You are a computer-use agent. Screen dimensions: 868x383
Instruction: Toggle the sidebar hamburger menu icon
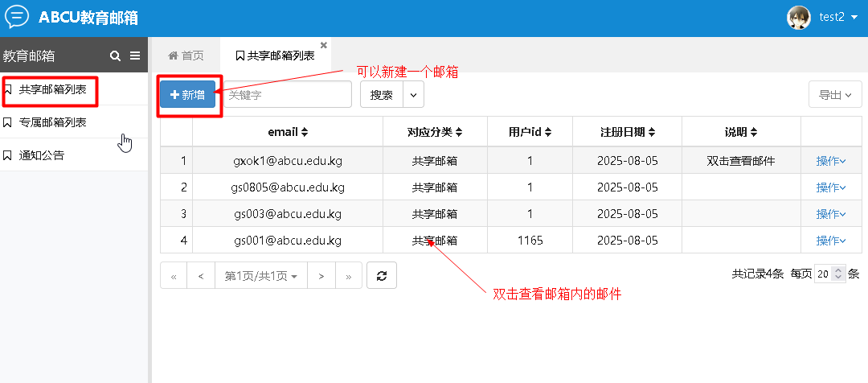coord(135,56)
